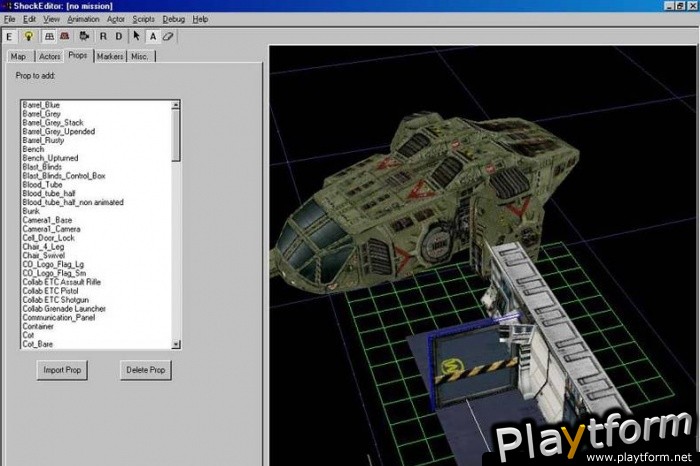Select the Bench prop entry

pos(33,149)
